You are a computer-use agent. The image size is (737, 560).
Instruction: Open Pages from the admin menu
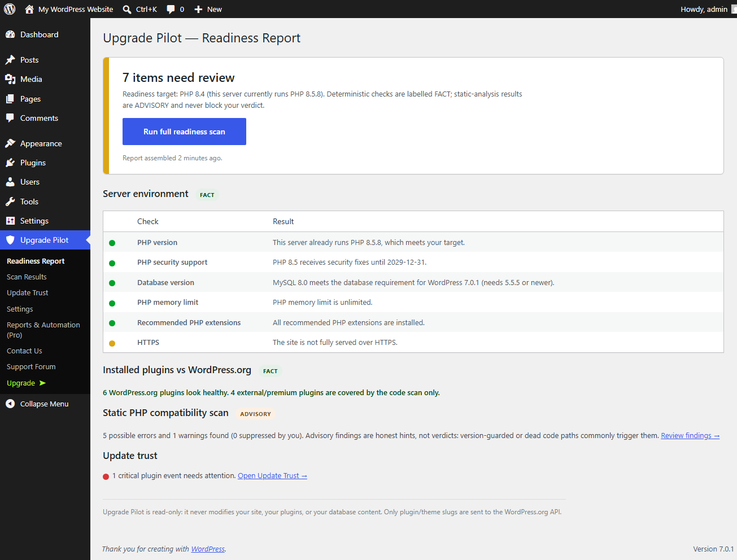click(45, 99)
